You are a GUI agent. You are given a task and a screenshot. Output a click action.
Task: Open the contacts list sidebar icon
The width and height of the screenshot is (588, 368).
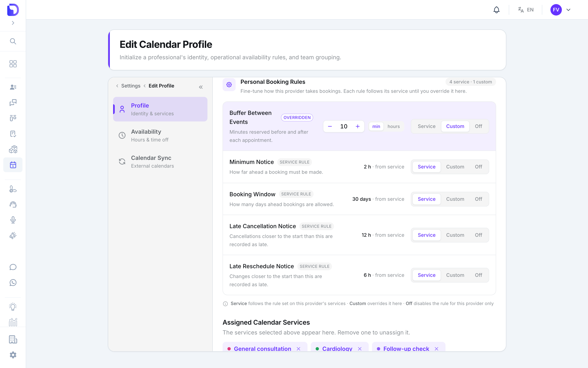[x=13, y=87]
